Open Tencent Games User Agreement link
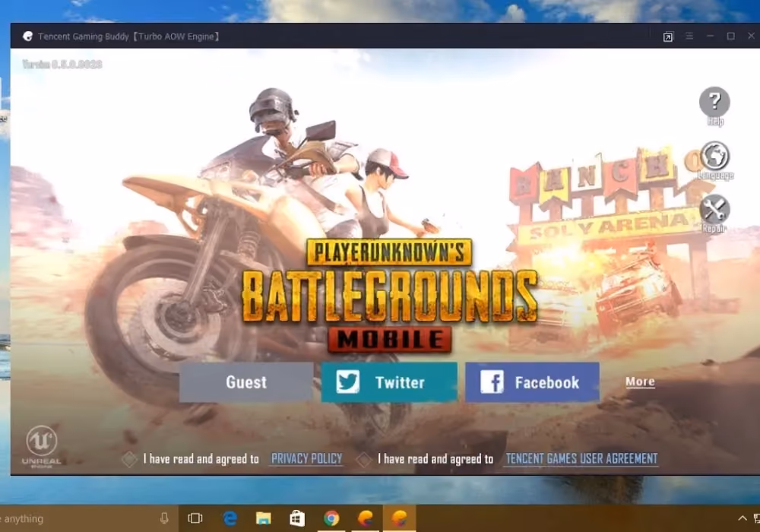The height and width of the screenshot is (532, 760). 581,459
